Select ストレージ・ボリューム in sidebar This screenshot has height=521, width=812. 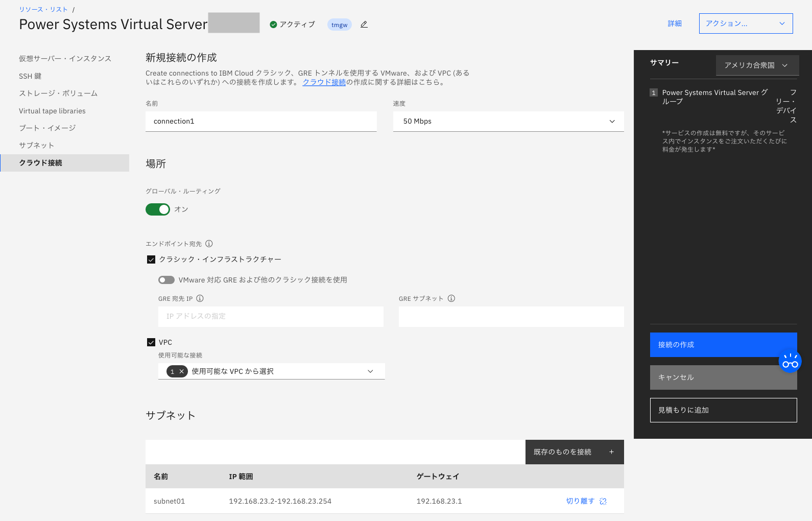point(58,93)
